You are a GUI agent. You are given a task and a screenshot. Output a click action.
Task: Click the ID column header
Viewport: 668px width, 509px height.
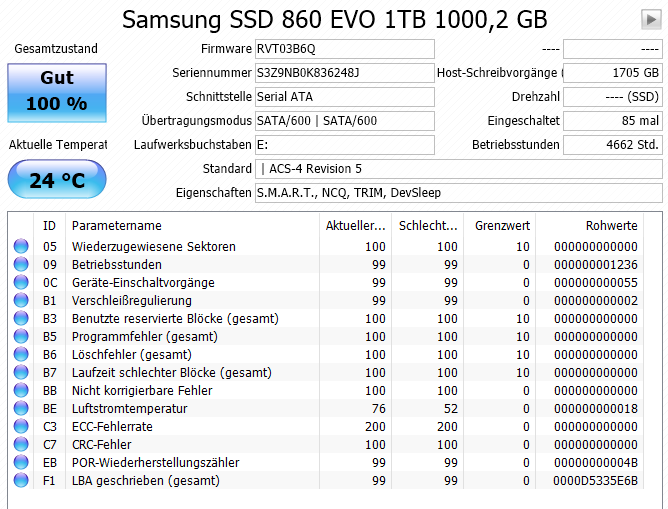click(x=49, y=225)
